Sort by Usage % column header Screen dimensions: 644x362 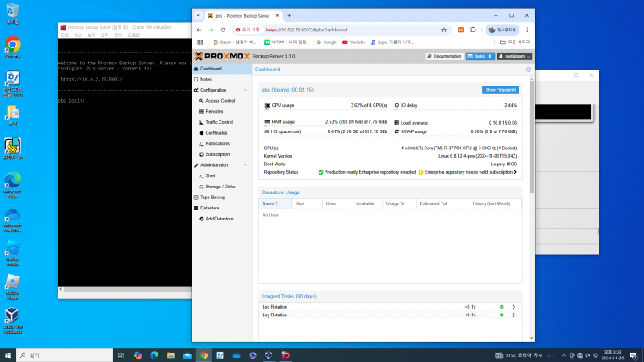(x=399, y=203)
